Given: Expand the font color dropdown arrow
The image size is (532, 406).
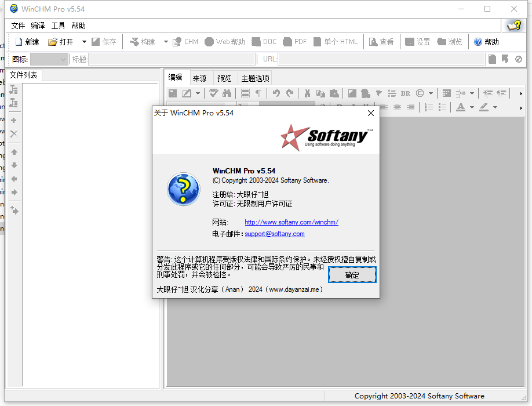Looking at the screenshot, I should [x=472, y=107].
